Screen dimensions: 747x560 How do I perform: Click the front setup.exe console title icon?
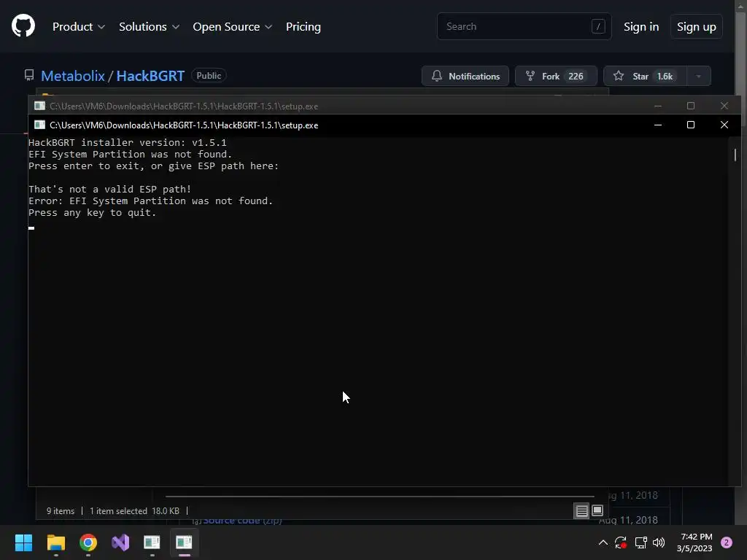pyautogui.click(x=39, y=125)
